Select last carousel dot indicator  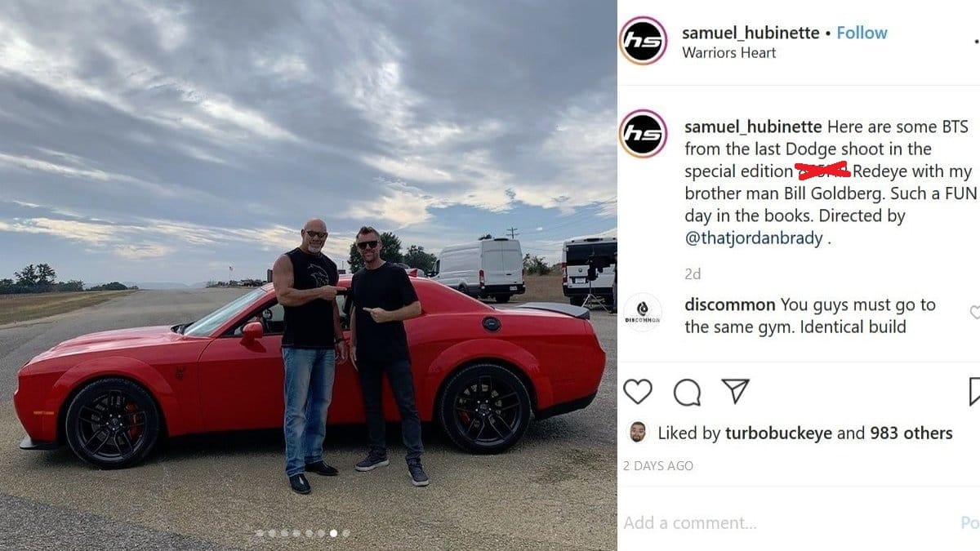coord(345,533)
